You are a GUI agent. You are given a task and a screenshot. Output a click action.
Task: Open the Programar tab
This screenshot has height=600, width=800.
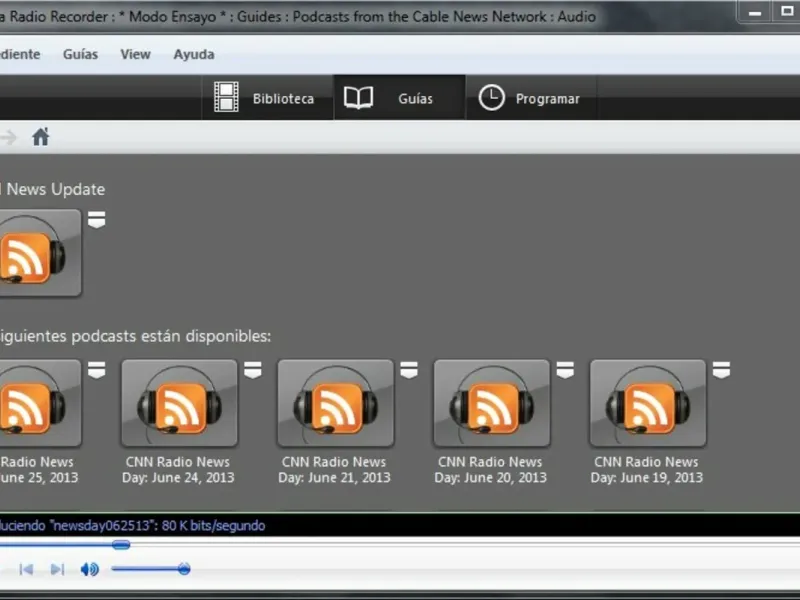click(531, 98)
